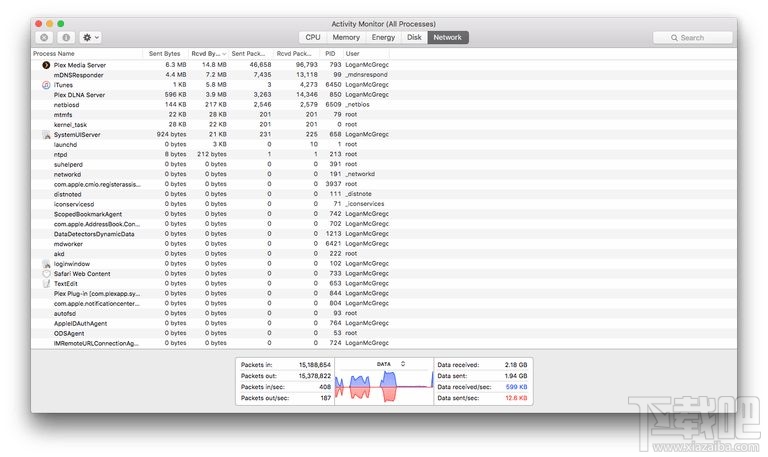
Task: Click the quit process toolbar icon
Action: (x=44, y=38)
